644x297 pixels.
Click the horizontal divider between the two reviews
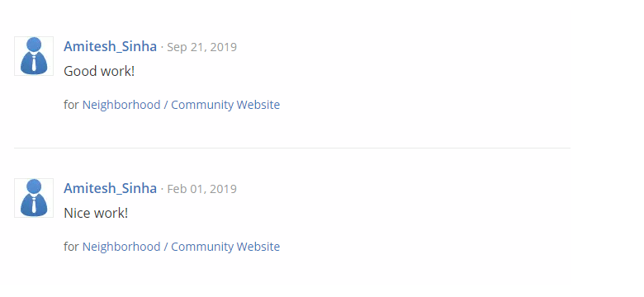pyautogui.click(x=292, y=148)
